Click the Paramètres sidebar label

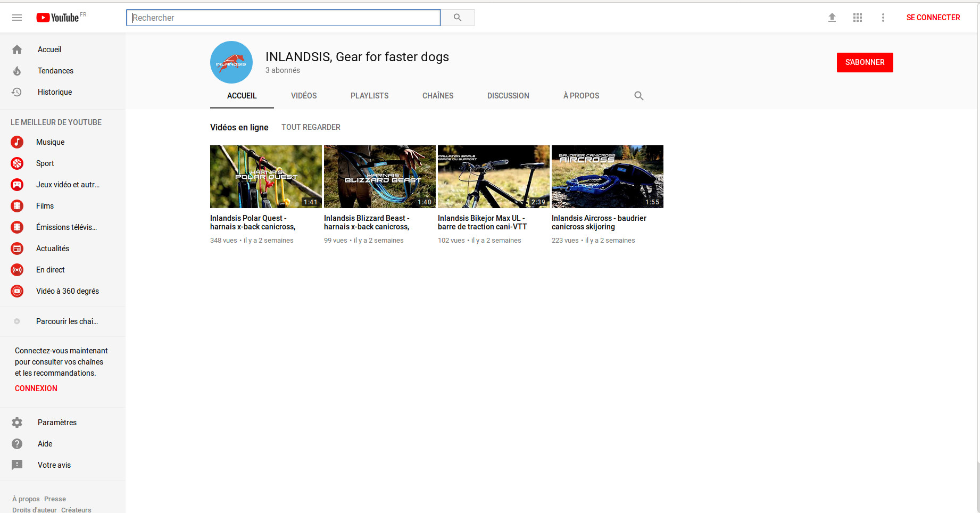(x=57, y=423)
